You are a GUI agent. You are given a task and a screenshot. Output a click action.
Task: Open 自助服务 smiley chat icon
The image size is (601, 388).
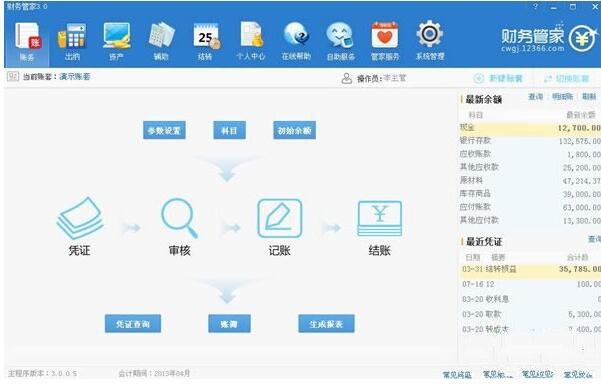point(340,42)
